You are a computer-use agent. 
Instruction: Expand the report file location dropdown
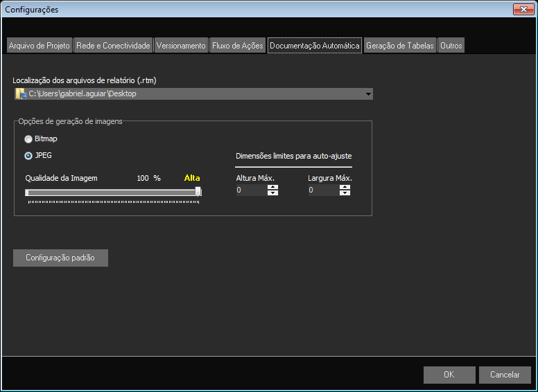pos(367,94)
